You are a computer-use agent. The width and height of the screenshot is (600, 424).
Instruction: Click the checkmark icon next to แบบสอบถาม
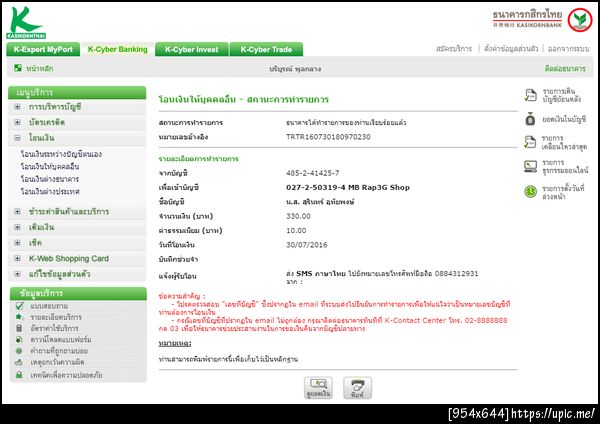tap(20, 305)
